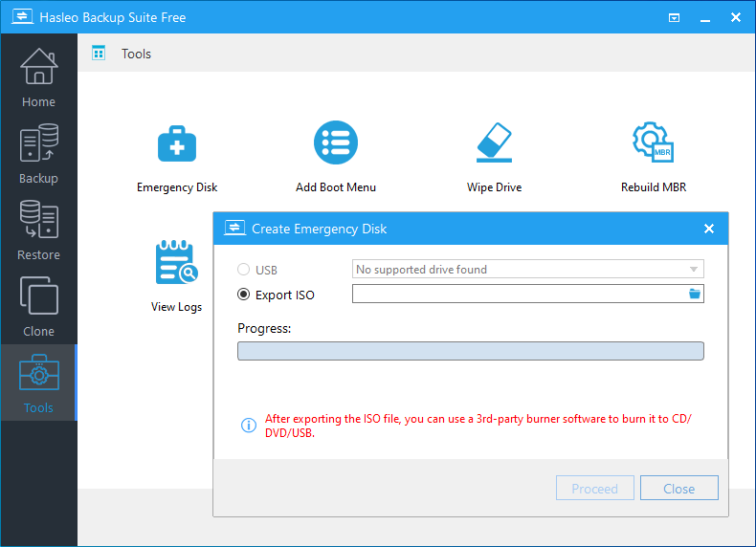The height and width of the screenshot is (547, 756).
Task: Click the Hasleo app logo in title bar
Action: click(x=22, y=17)
